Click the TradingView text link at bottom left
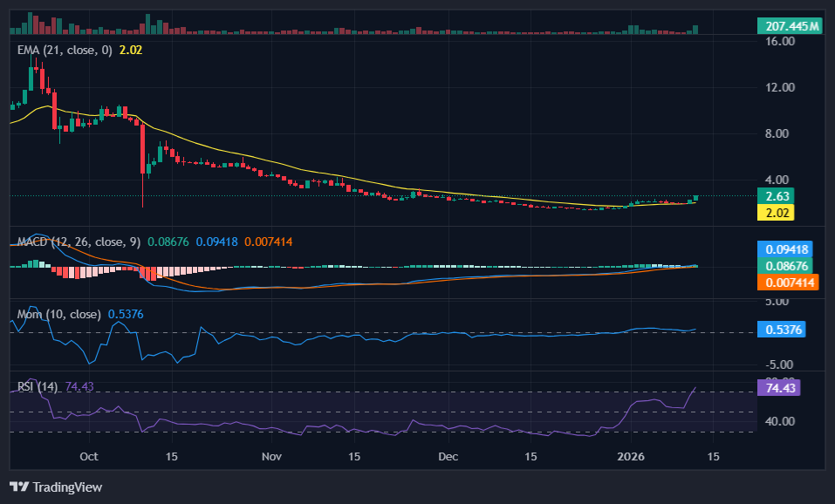 66,487
